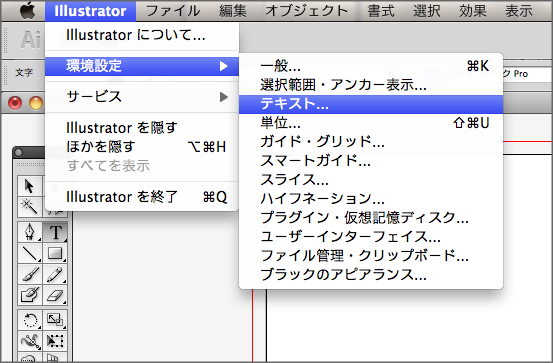Image resolution: width=553 pixels, height=363 pixels.
Task: Open ハイフネーション… preferences
Action: [x=371, y=199]
